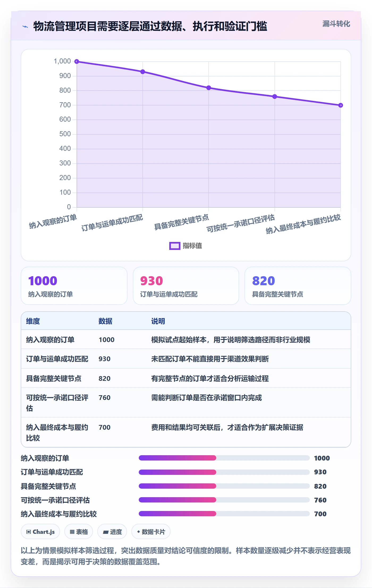Click the progress value 700
Image resolution: width=372 pixels, height=588 pixels.
(x=320, y=514)
